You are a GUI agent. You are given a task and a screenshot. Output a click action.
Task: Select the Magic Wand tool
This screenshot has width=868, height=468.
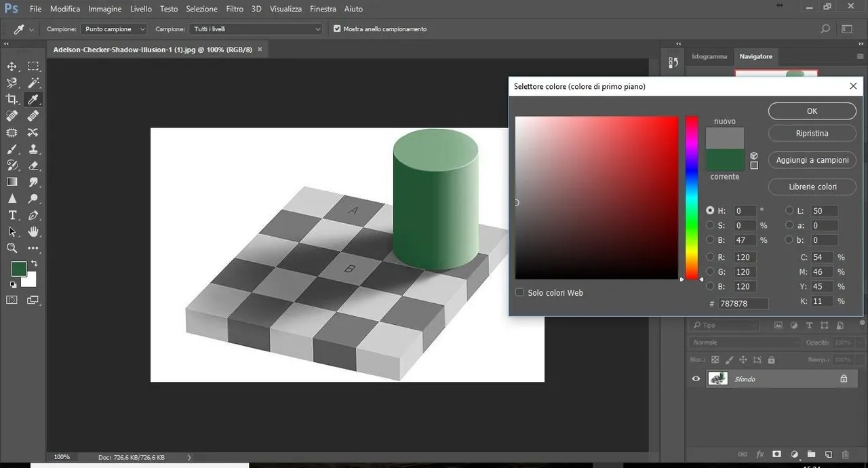pos(33,83)
